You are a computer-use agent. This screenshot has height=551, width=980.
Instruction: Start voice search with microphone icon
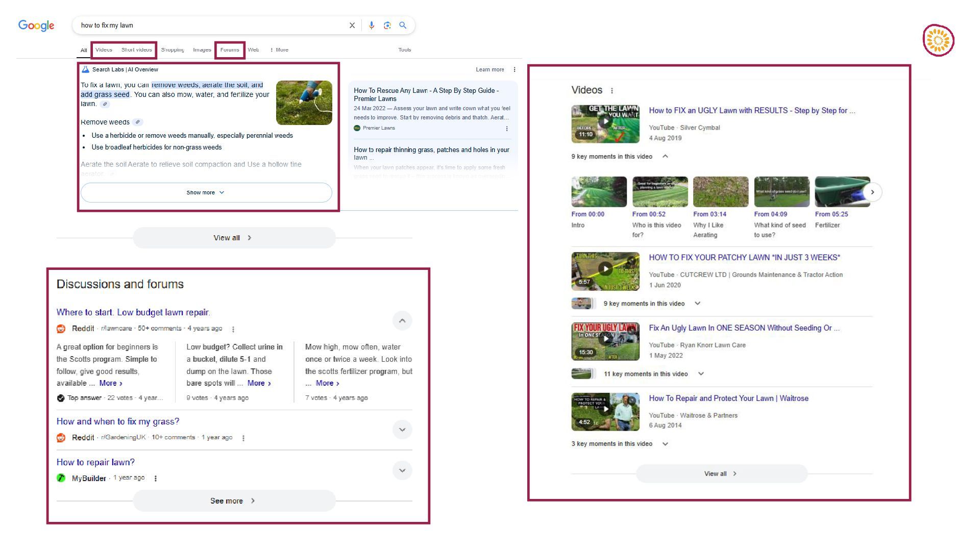[372, 26]
